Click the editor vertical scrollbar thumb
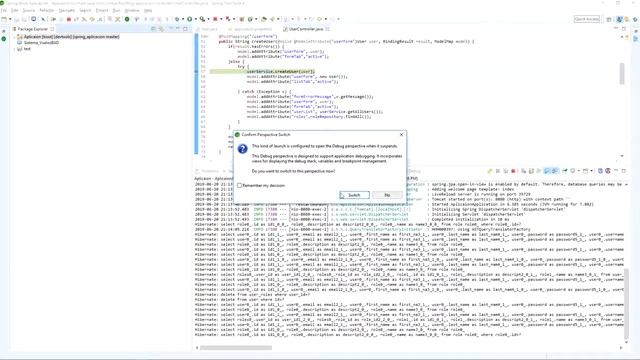This screenshot has height=360, width=640. click(622, 73)
